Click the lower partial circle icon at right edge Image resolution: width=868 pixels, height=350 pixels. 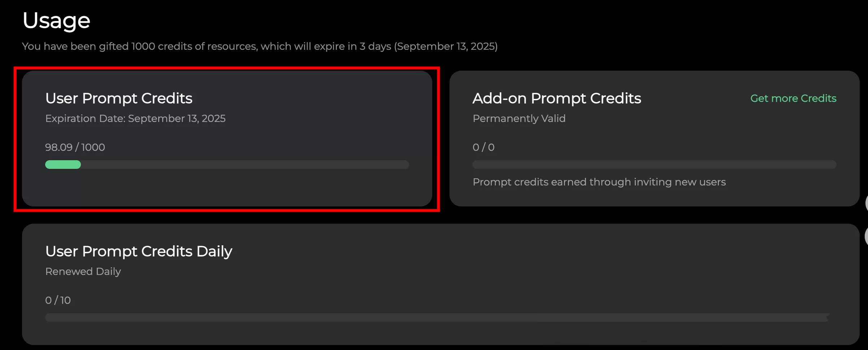866,236
